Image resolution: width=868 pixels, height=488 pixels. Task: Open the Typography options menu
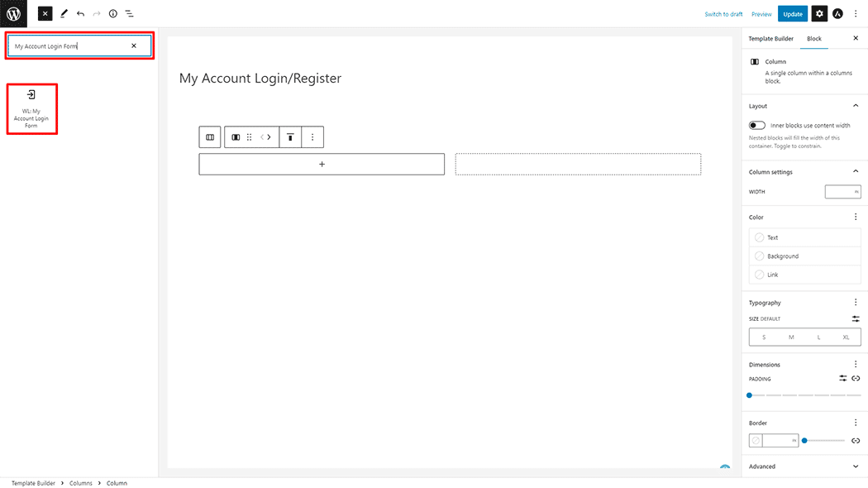coord(856,302)
